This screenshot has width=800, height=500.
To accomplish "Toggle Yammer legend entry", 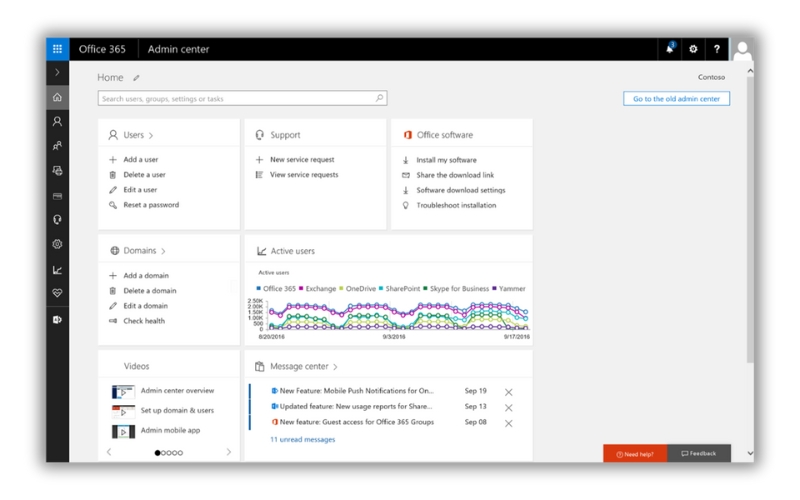I will click(x=509, y=289).
